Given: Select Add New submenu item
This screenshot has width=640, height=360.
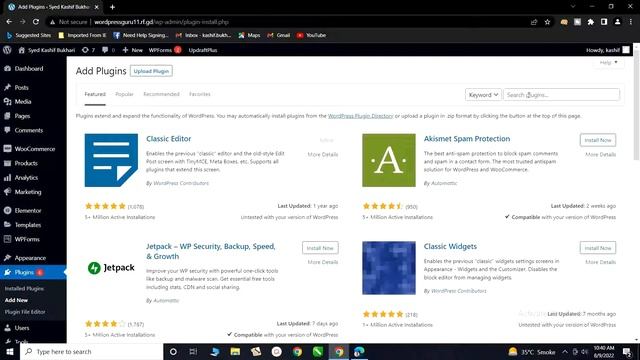Looking at the screenshot, I should coord(16,300).
